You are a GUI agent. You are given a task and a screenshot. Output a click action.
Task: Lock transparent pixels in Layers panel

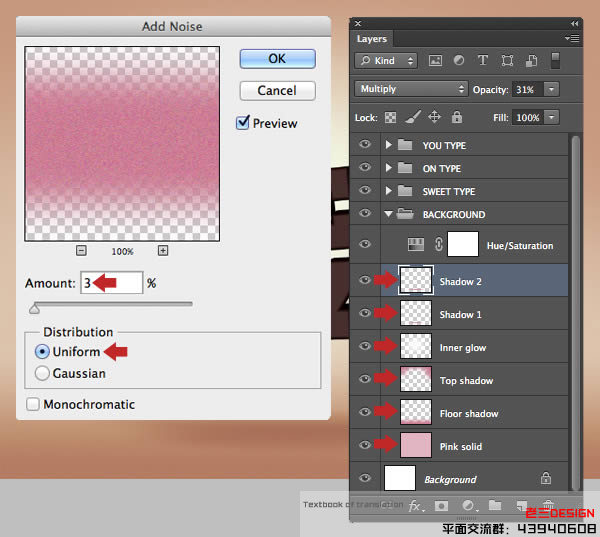pos(391,117)
